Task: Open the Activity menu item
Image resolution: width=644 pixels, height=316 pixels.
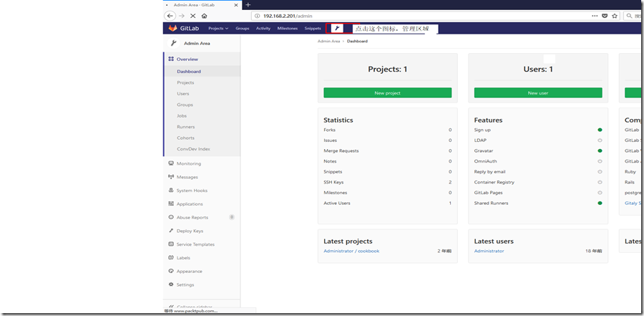Action: pos(263,29)
